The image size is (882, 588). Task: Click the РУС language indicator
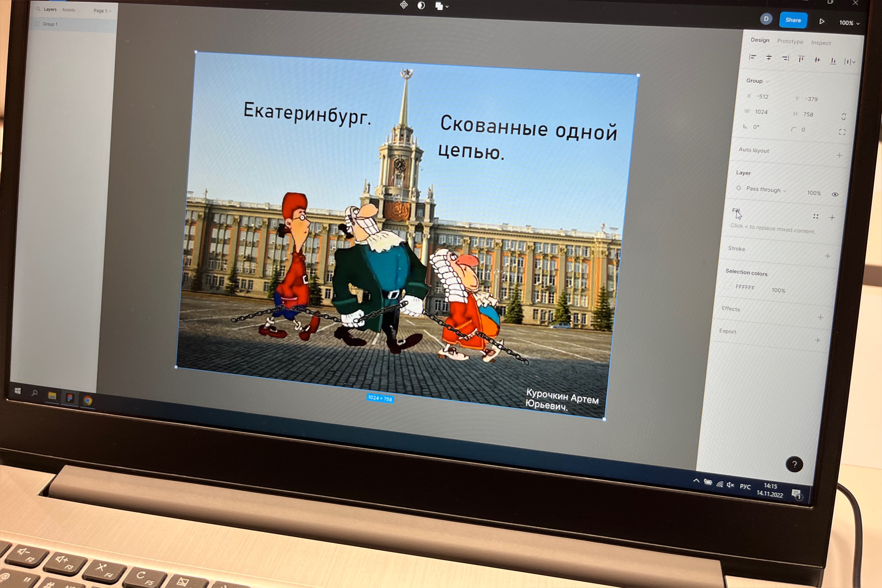pos(745,487)
